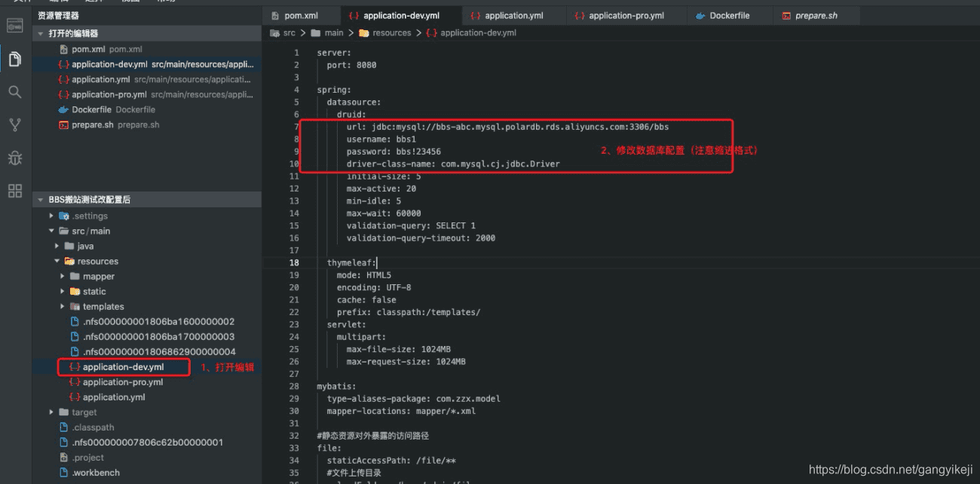Click the braces icon in the breadcrumb path
980x484 pixels.
(x=431, y=33)
